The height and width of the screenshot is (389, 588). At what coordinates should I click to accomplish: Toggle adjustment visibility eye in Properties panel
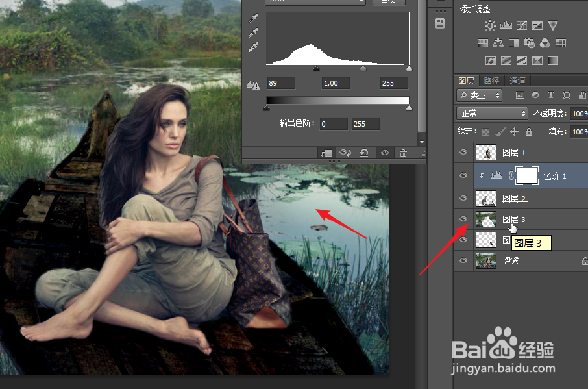coord(385,153)
